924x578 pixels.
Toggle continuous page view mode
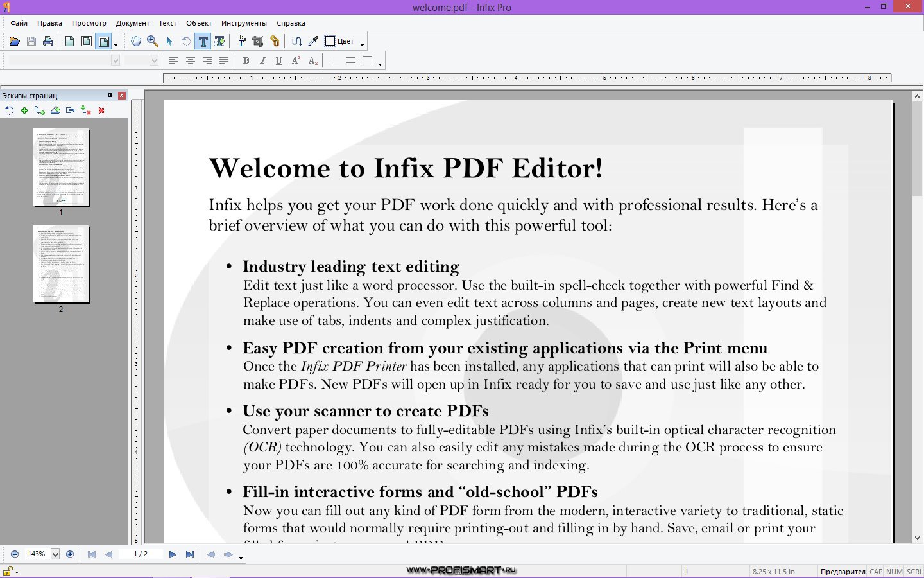click(x=86, y=42)
